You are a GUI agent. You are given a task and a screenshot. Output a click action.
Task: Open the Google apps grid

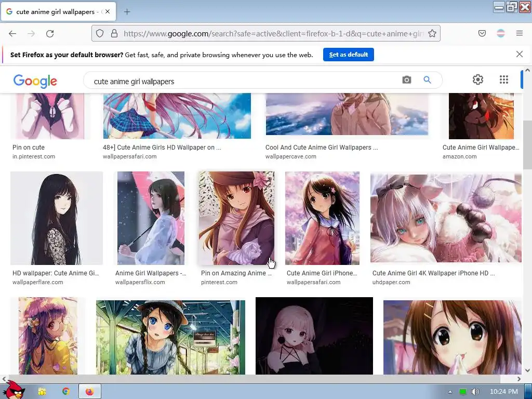504,79
